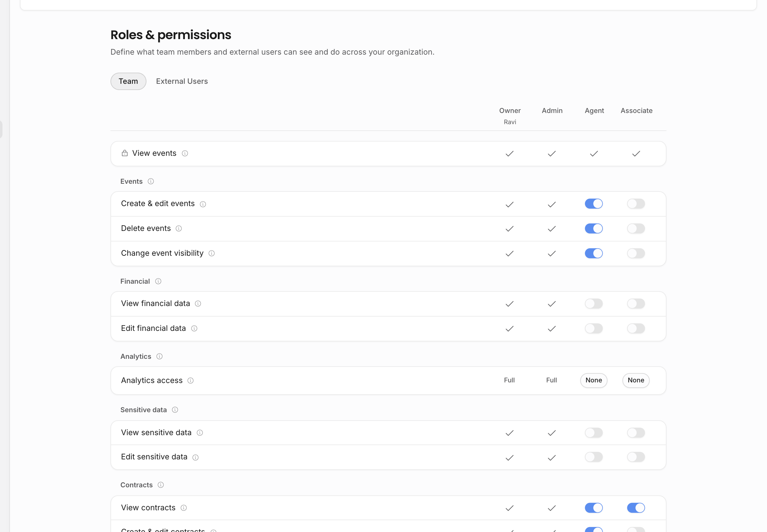767x532 pixels.
Task: Turn on Delete events for Associate
Action: pyautogui.click(x=636, y=229)
